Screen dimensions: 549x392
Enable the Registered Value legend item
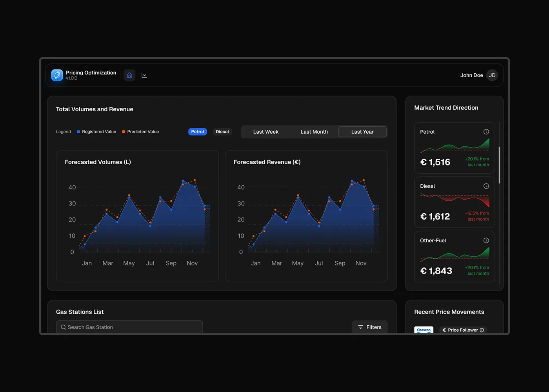(x=96, y=132)
